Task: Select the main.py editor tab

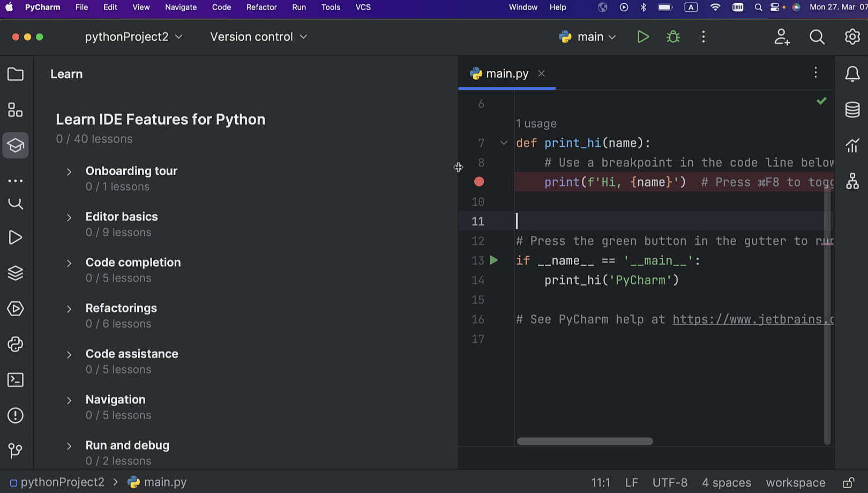Action: (x=506, y=74)
